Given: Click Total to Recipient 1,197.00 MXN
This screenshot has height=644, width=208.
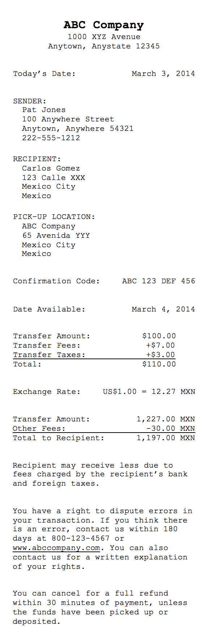Looking at the screenshot, I should (166, 438).
